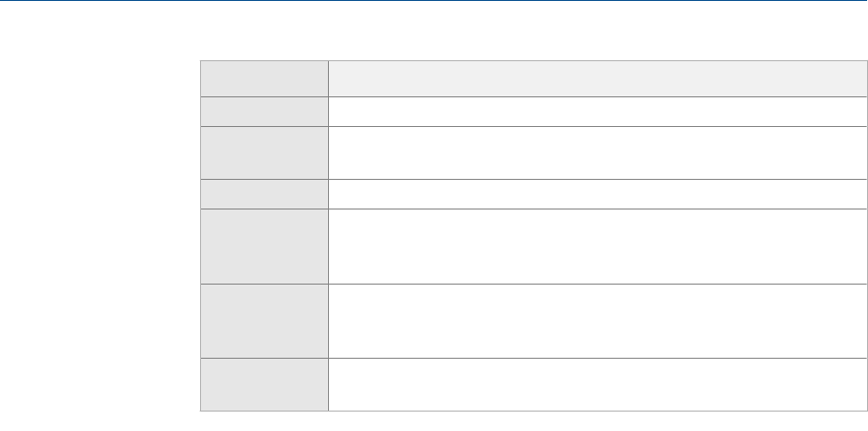Click into the third row's right cell
868x431 pixels.
click(591, 152)
